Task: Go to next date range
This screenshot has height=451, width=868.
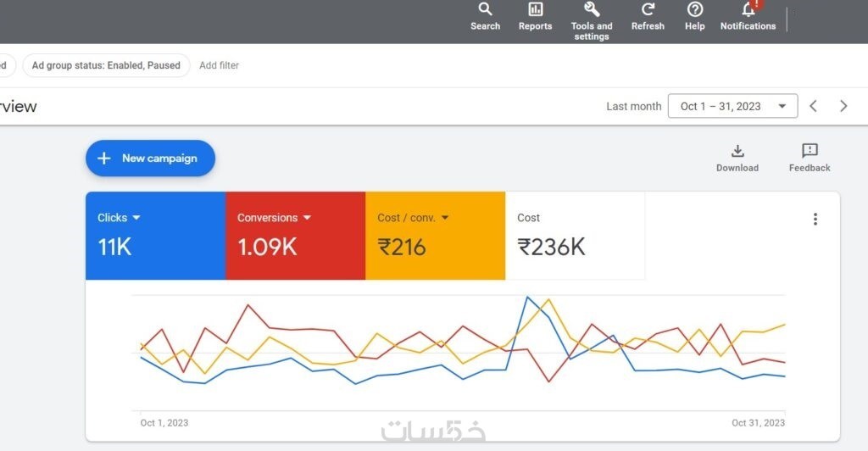Action: coord(843,106)
